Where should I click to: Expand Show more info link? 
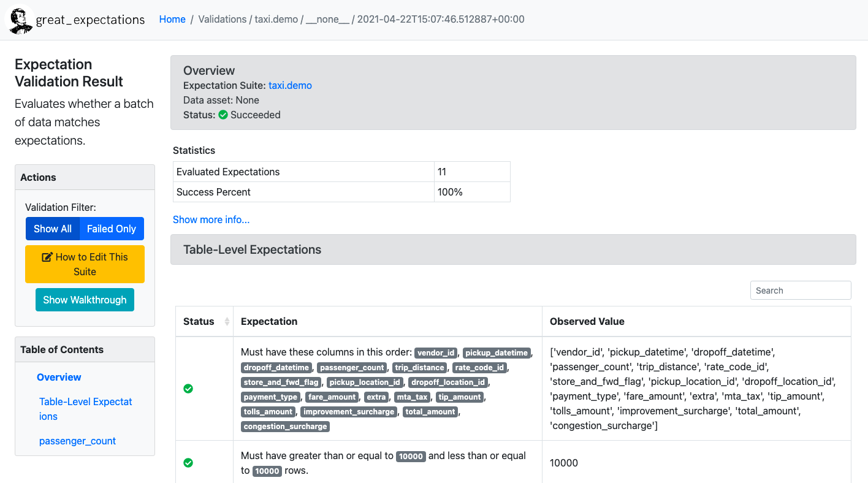point(211,219)
